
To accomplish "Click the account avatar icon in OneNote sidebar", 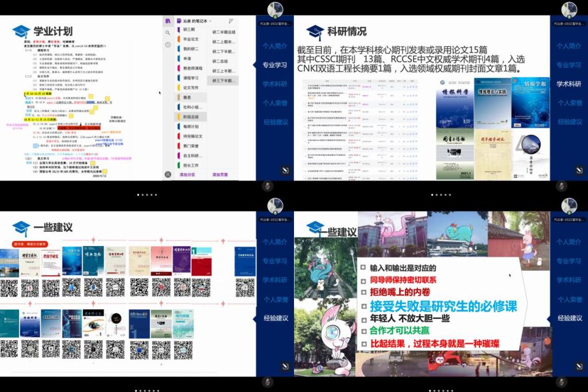I will point(168,174).
